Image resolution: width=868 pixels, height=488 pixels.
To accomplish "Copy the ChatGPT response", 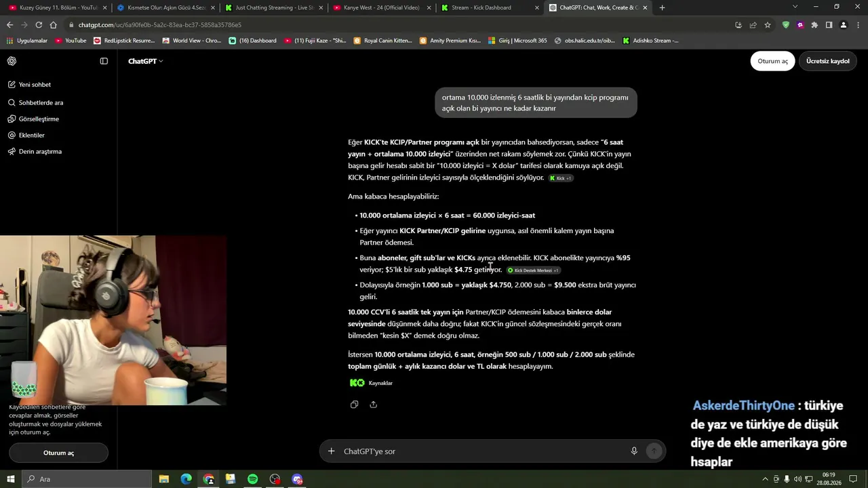I will coord(354,405).
